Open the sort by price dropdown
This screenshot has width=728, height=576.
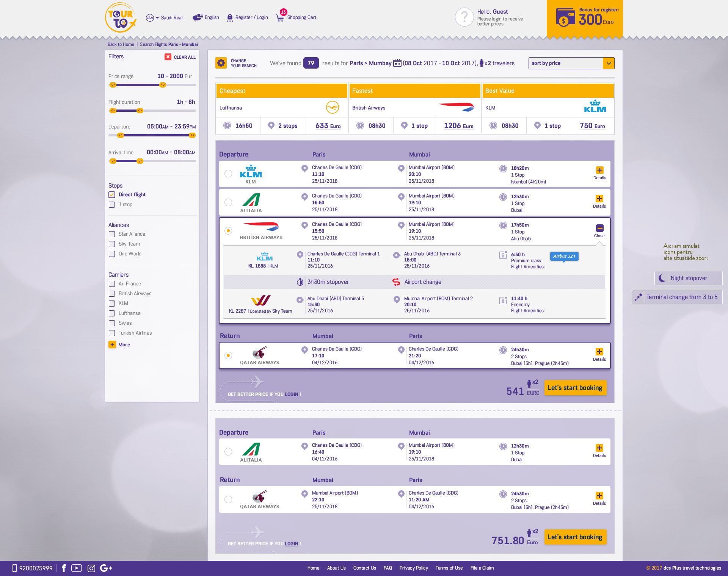(x=571, y=63)
